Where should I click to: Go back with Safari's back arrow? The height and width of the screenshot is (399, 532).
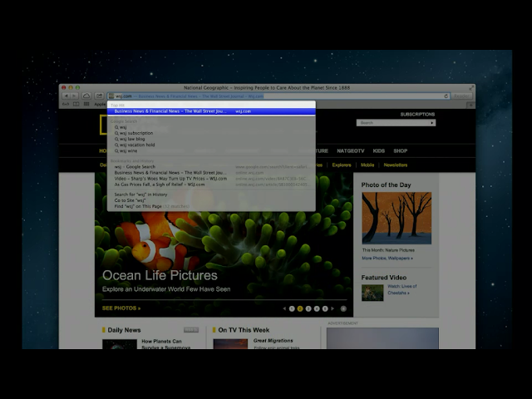(66, 96)
